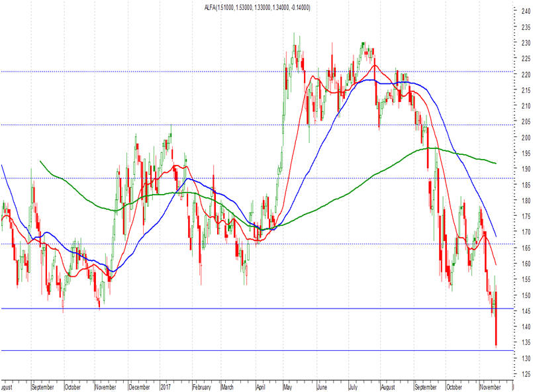Screen dimensions: 533x392
Task: Select the March label on time axis
Action: (x=227, y=387)
